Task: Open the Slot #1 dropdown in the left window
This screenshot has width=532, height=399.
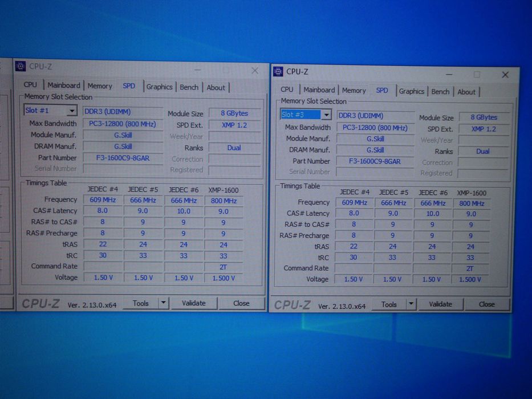Action: tap(72, 111)
